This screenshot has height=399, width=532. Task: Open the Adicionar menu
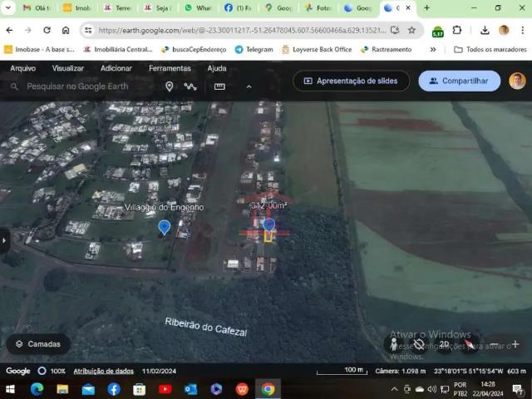[x=116, y=68]
